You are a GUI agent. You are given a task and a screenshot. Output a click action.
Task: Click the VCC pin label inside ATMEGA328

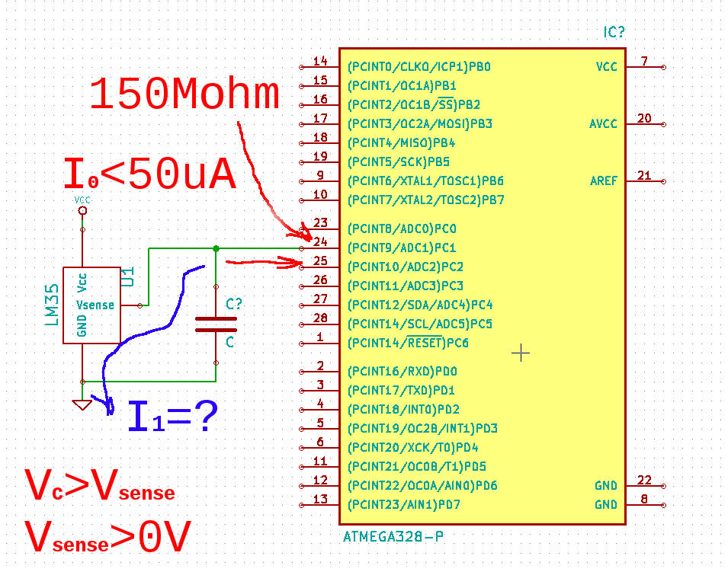coord(606,67)
